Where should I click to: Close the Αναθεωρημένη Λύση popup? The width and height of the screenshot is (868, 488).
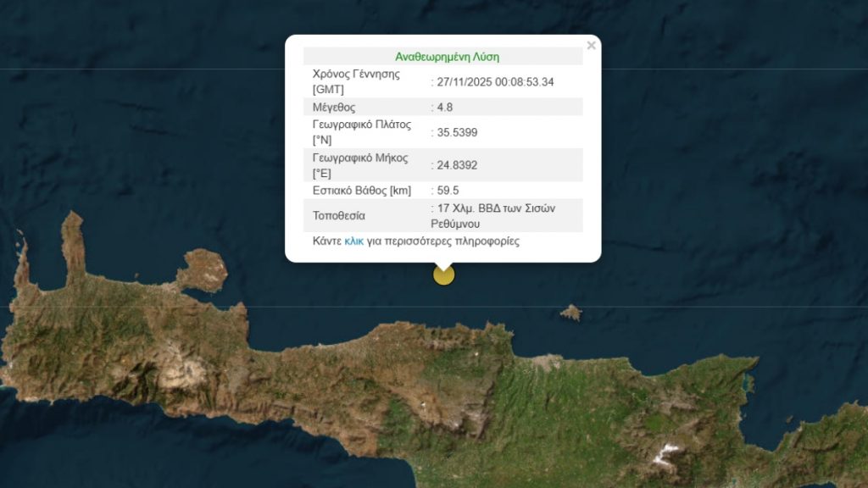pos(591,45)
